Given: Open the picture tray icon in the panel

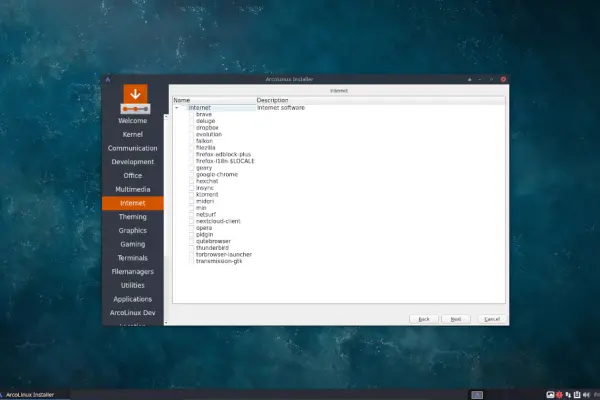Looking at the screenshot, I should point(550,395).
